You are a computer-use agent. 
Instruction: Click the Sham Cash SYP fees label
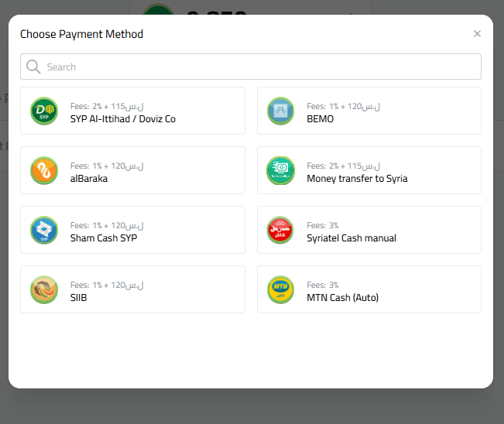[107, 225]
